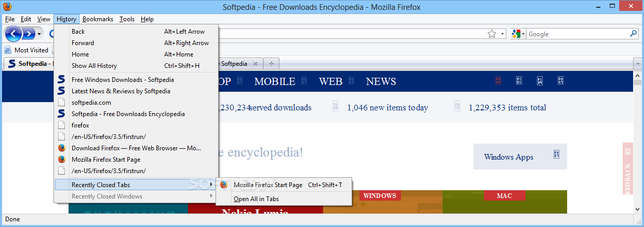Image resolution: width=644 pixels, height=227 pixels.
Task: Open the File menu
Action: click(x=10, y=19)
